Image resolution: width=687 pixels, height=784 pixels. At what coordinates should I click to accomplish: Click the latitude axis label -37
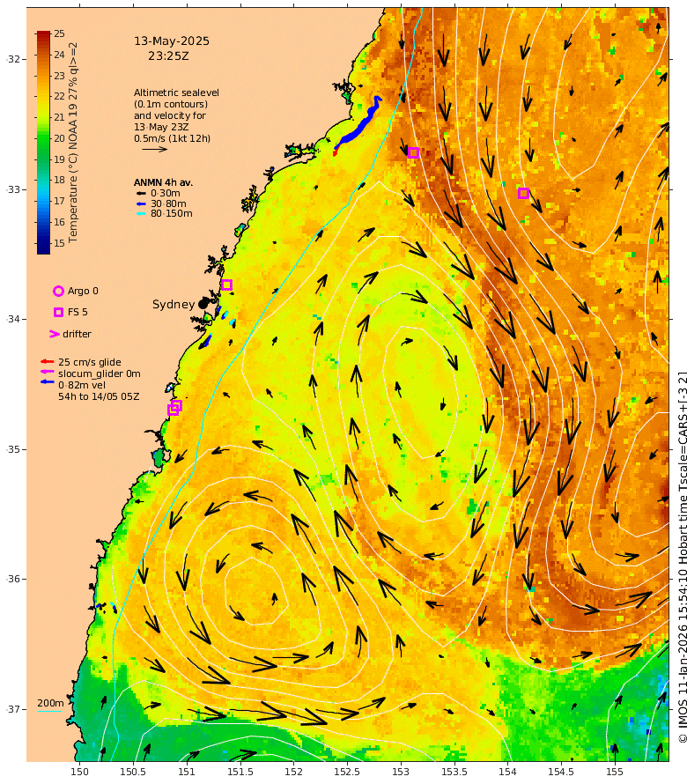14,709
